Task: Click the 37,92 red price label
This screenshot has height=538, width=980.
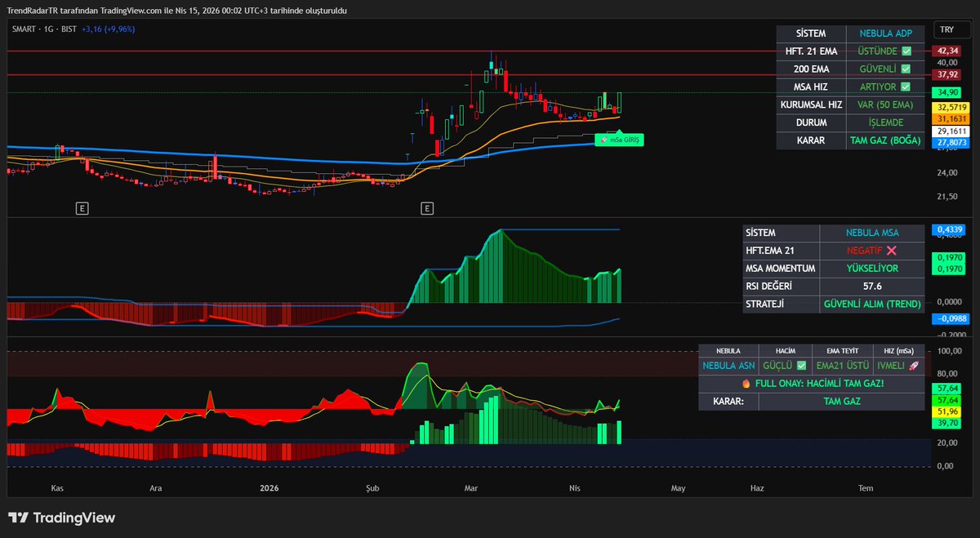Action: coord(947,74)
